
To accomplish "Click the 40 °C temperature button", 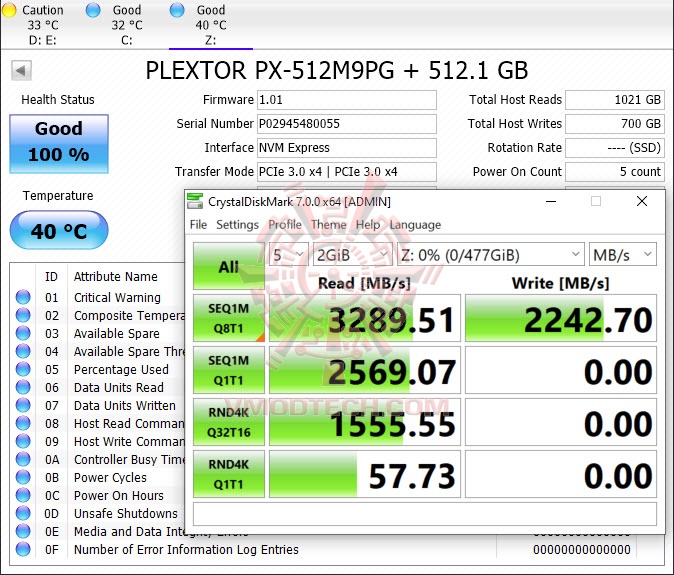I will (59, 230).
